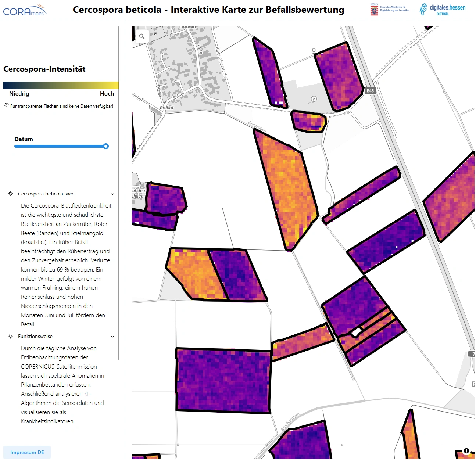
Task: Collapse Funktionsweise section using its chevron
Action: [x=112, y=337]
